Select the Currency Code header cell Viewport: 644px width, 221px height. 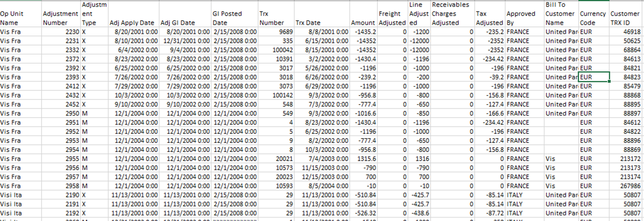[593, 18]
